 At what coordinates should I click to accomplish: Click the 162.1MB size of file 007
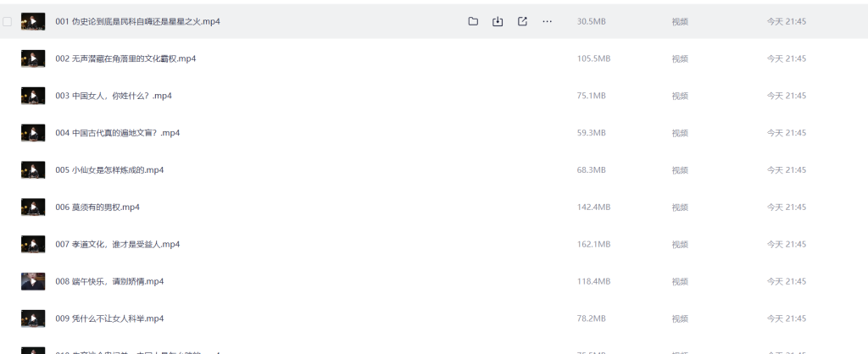(x=593, y=245)
